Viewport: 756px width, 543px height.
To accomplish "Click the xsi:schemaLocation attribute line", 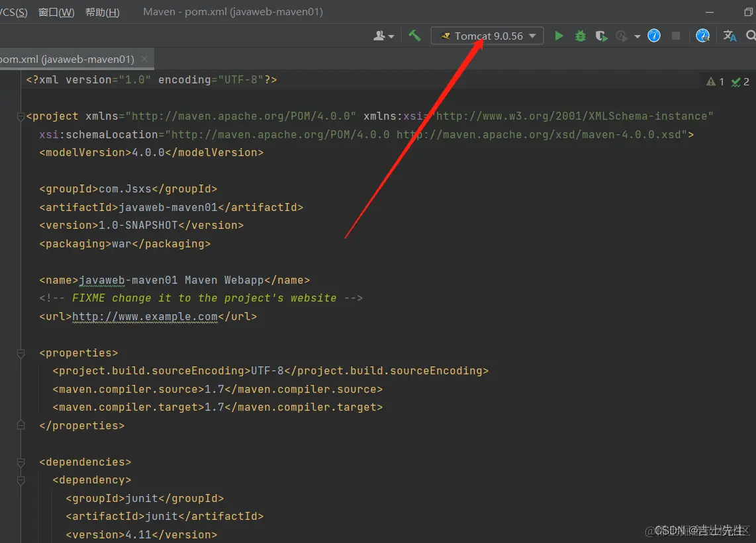I will [x=367, y=134].
